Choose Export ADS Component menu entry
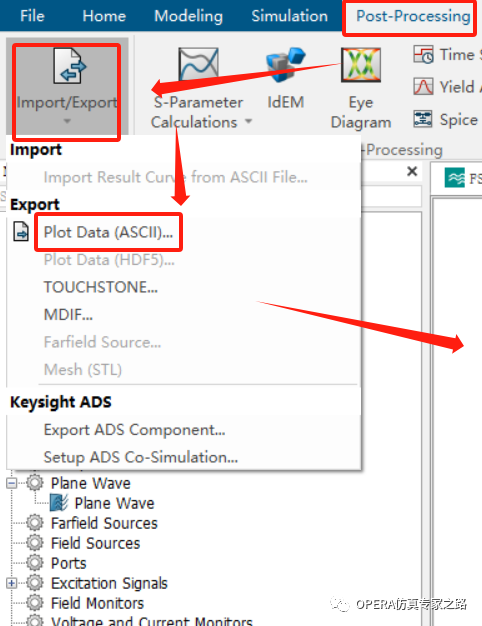Viewport: 482px width, 626px height. pyautogui.click(x=134, y=430)
